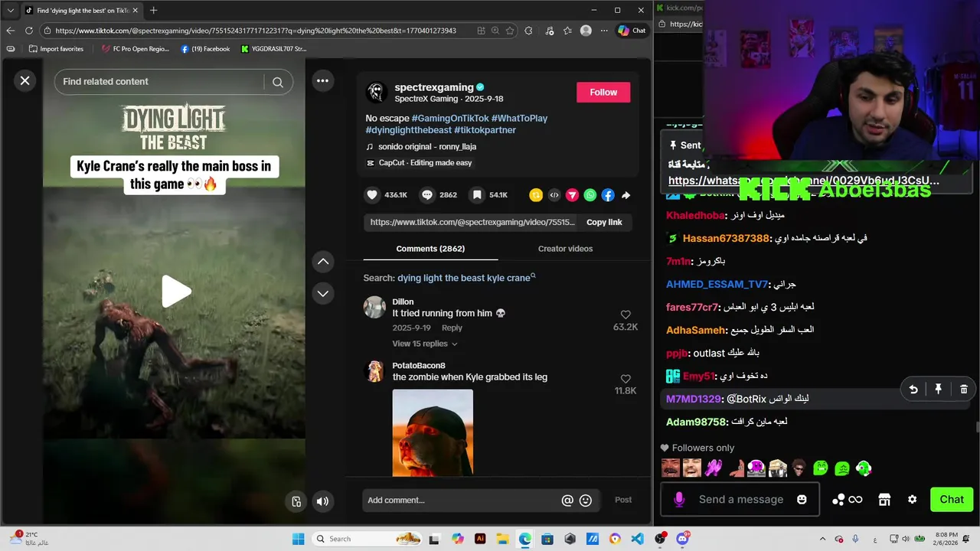Reply to Dillon's comment
The height and width of the screenshot is (551, 980).
point(452,328)
